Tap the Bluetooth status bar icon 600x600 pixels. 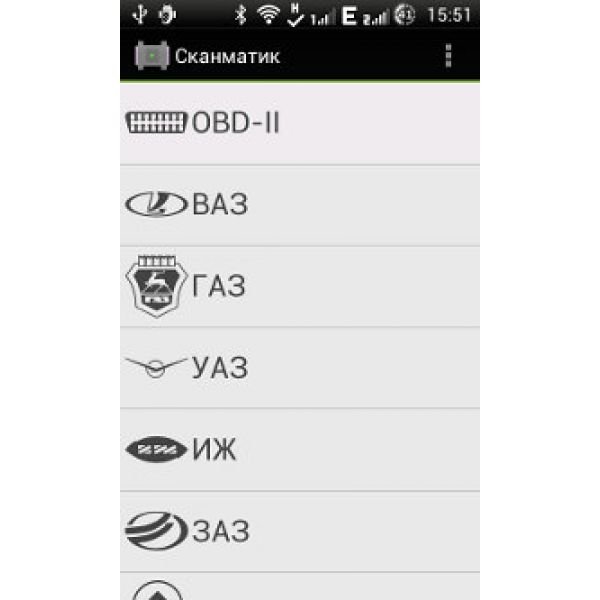[x=240, y=15]
